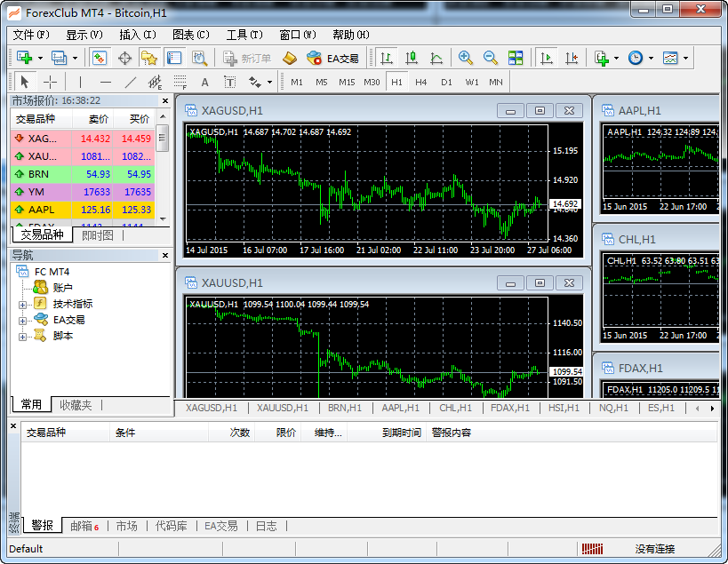Expand the 技术指标 tree node
The width and height of the screenshot is (728, 564).
(x=22, y=304)
